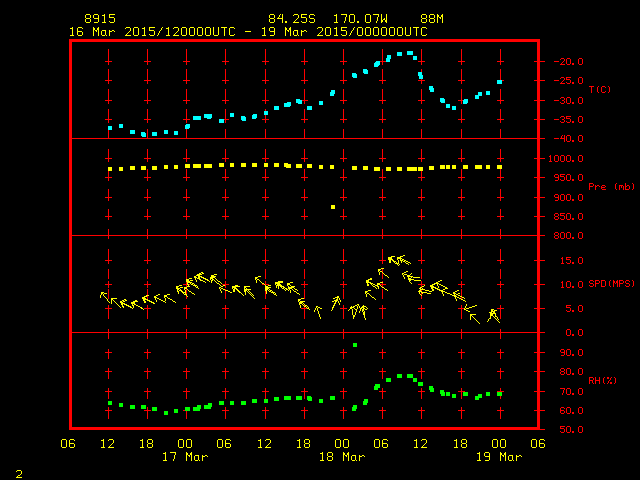Click the elevation label 88M
Image resolution: width=640 pixels, height=480 pixels.
432,19
